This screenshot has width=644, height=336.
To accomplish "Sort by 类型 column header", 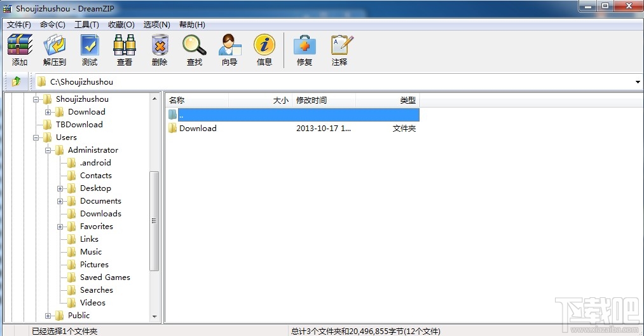I will [x=388, y=101].
